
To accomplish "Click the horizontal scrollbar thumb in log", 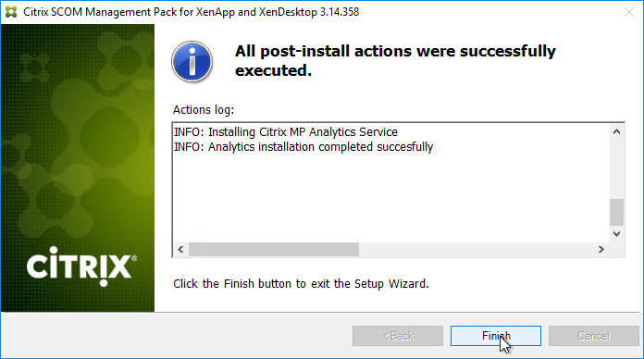I will click(274, 249).
